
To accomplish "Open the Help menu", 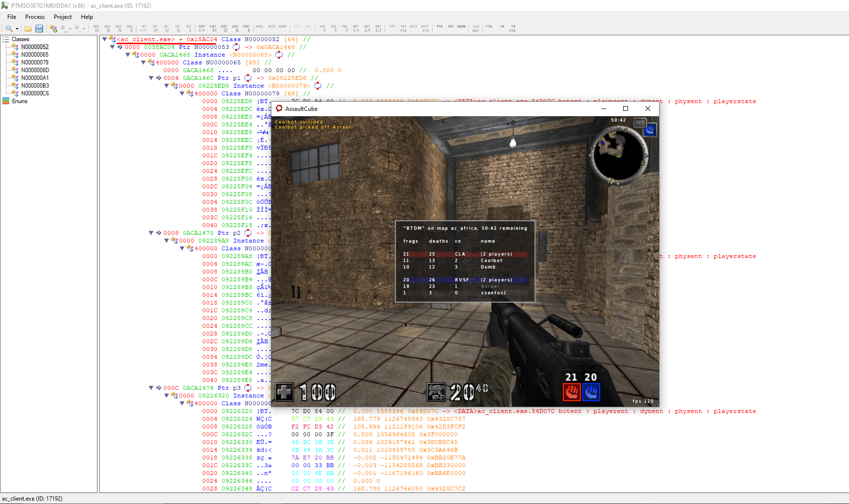I will tap(87, 17).
